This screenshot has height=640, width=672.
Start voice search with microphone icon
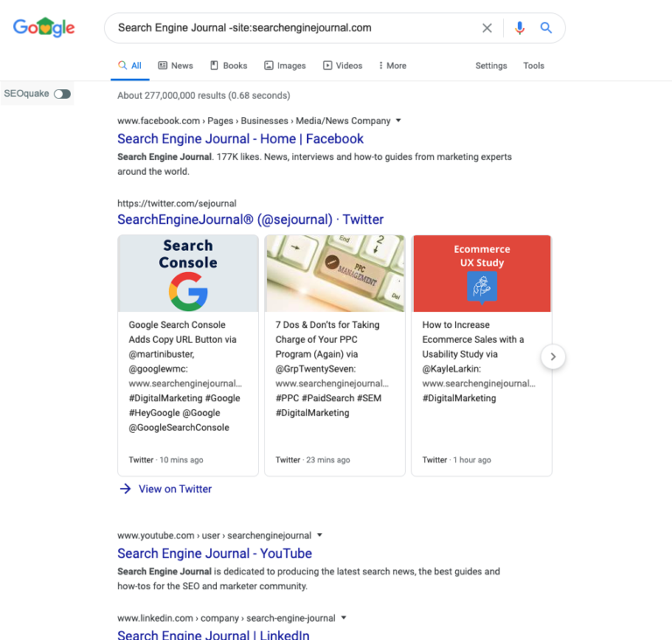520,28
